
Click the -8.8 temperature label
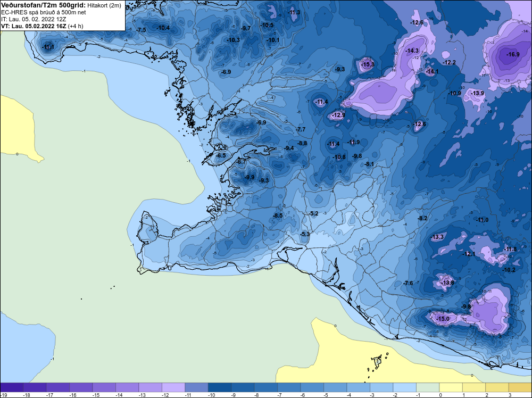coord(302,143)
